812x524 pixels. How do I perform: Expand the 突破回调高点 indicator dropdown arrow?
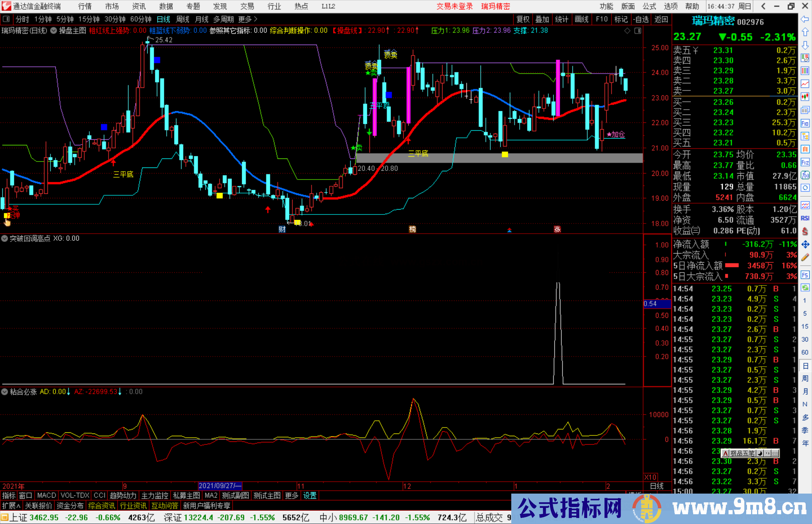click(x=5, y=239)
